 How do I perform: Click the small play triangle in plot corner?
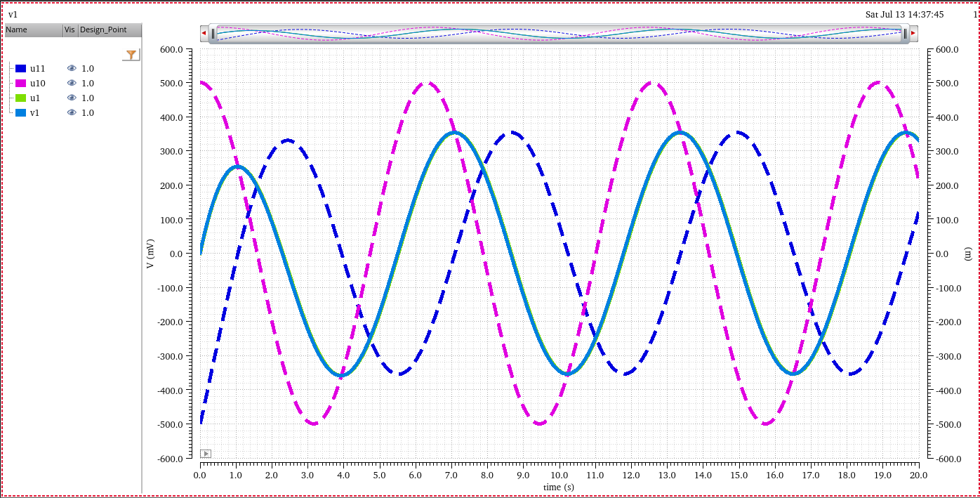pos(205,454)
